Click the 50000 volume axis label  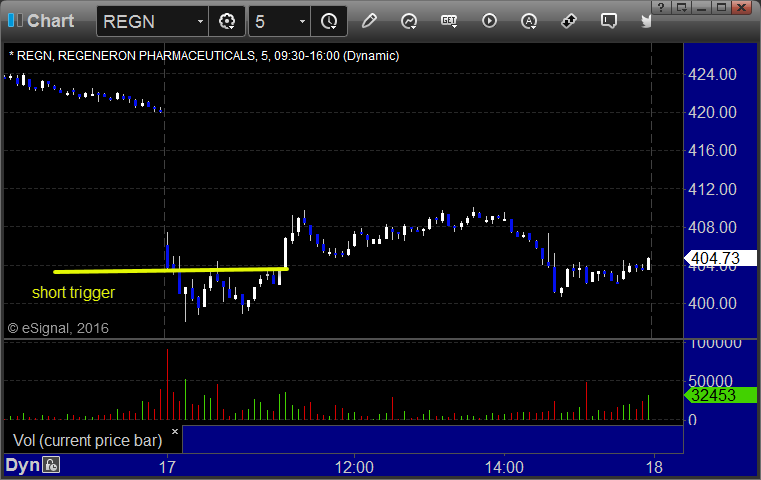(711, 381)
